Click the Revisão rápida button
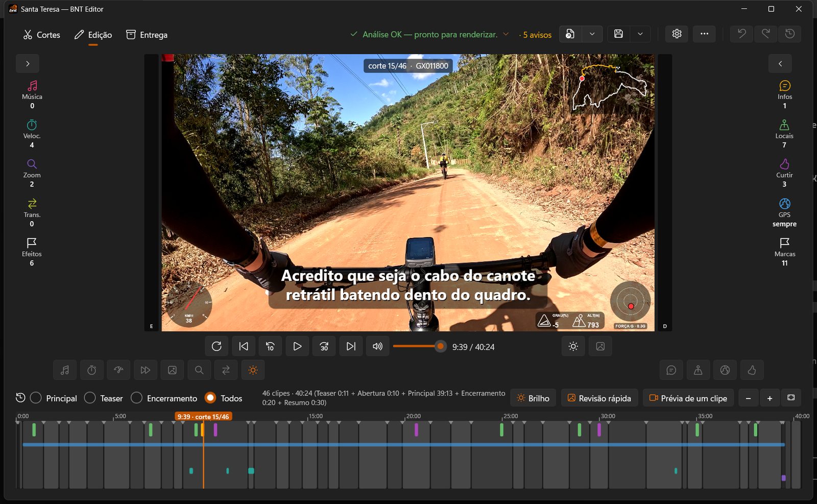 tap(599, 398)
